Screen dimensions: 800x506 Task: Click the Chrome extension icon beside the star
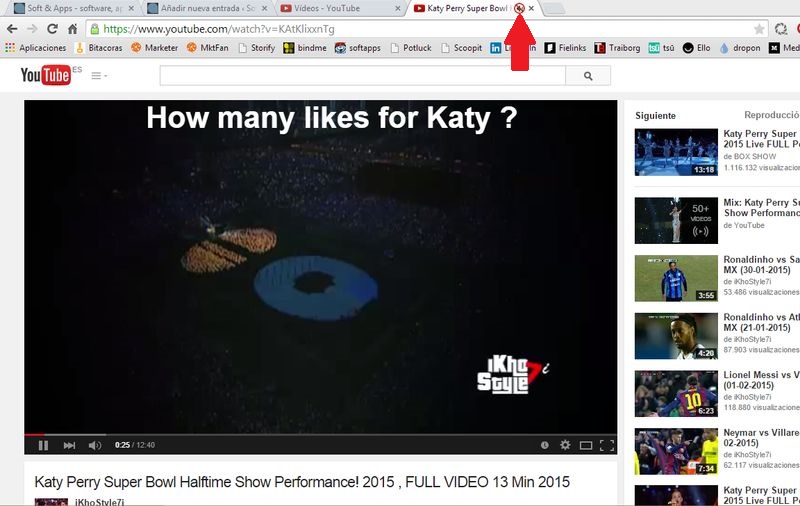781,29
